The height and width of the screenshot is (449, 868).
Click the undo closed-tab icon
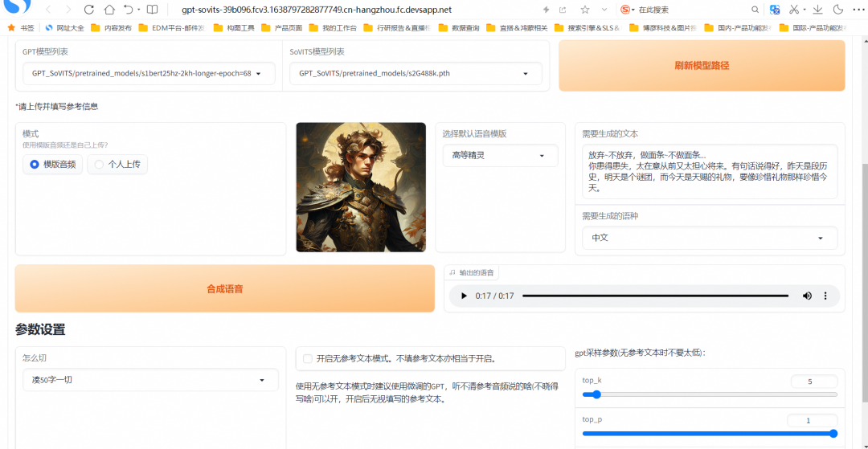129,10
